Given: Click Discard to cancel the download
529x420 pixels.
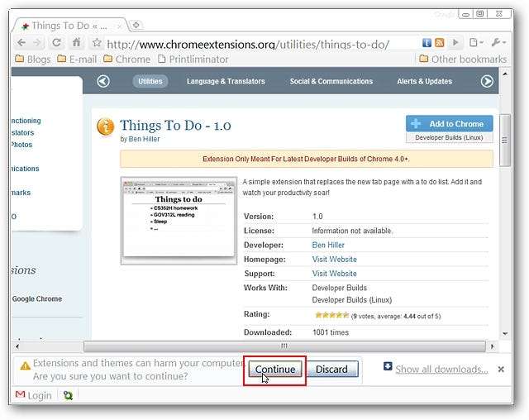Looking at the screenshot, I should click(331, 370).
